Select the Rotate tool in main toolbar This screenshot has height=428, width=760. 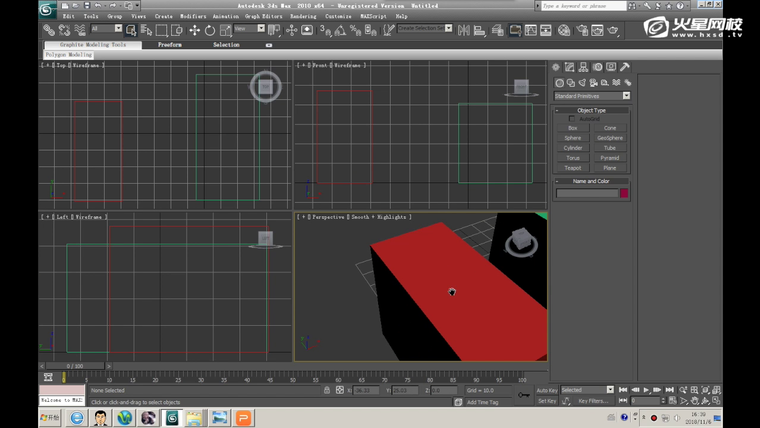coord(210,30)
